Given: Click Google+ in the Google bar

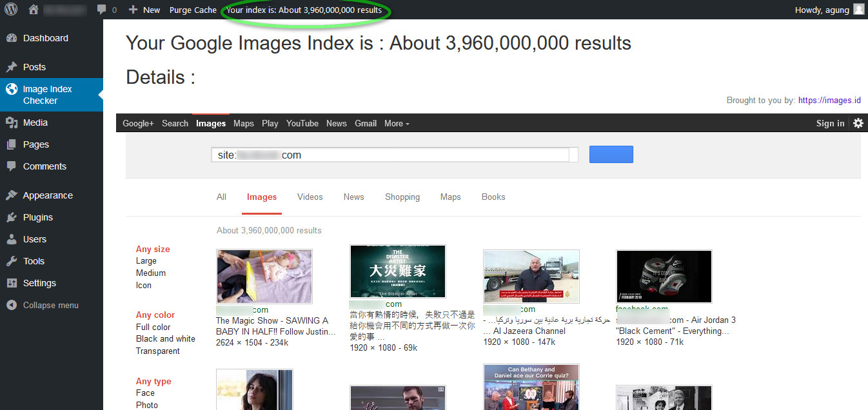Looking at the screenshot, I should point(138,123).
